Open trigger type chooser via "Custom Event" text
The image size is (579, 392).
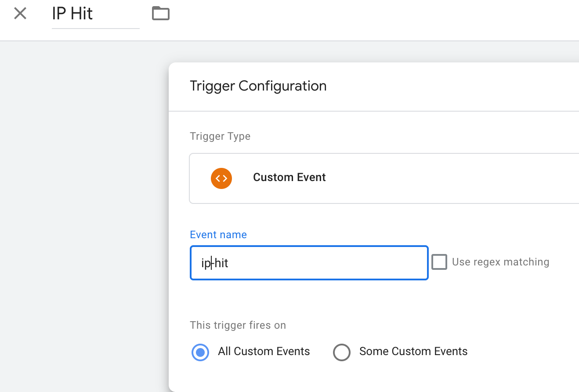pos(289,178)
